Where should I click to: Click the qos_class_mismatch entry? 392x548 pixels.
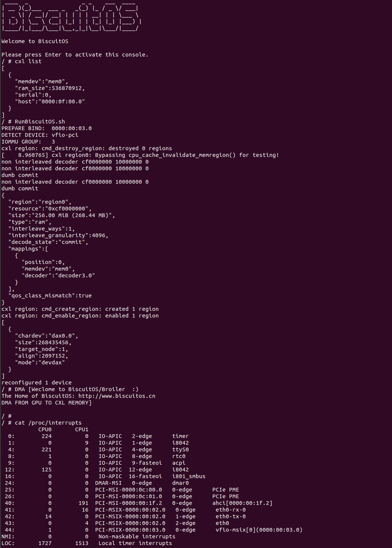coord(50,296)
